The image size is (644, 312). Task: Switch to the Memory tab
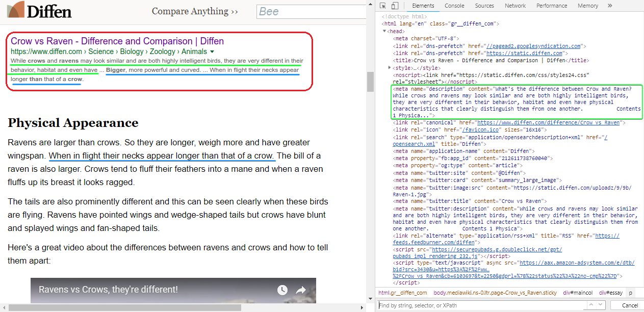[x=588, y=6]
